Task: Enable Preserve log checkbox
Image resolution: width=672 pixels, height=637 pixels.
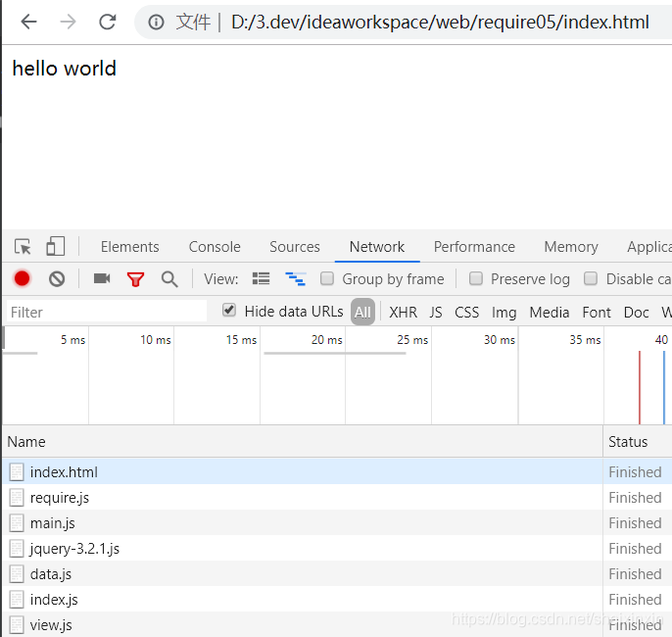Action: point(476,278)
